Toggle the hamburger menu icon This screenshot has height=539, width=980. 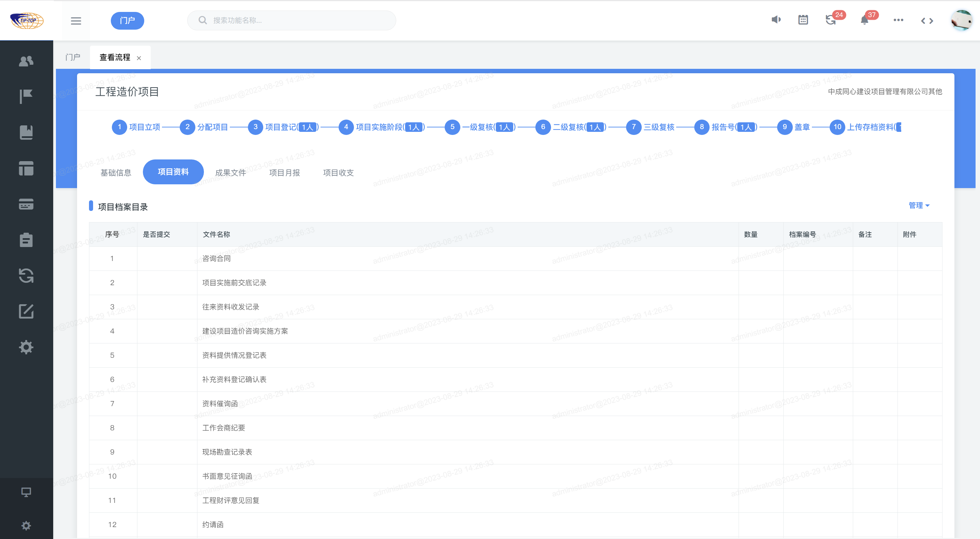tap(76, 20)
